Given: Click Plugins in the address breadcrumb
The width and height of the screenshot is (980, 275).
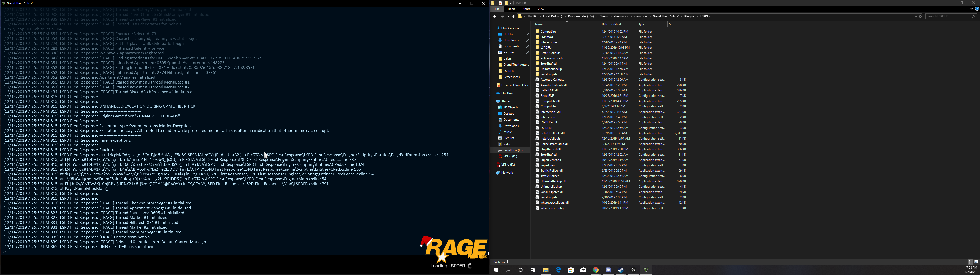Looking at the screenshot, I should [689, 16].
